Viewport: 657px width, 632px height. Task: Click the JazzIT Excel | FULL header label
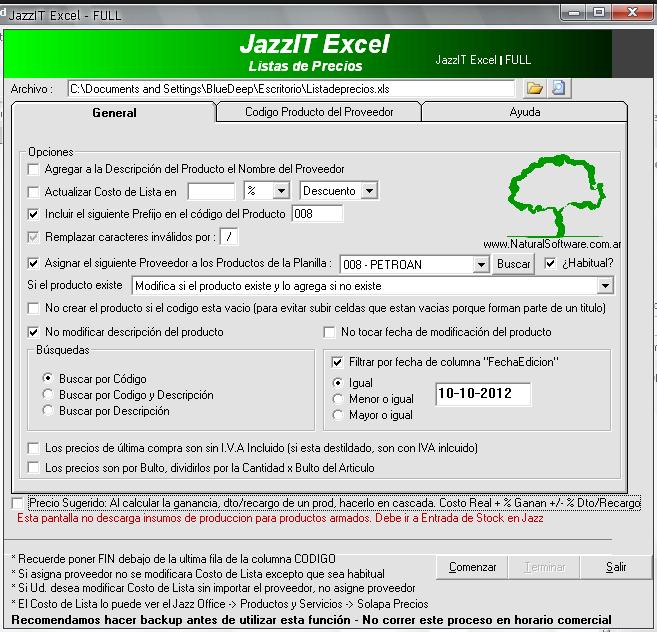[x=483, y=60]
